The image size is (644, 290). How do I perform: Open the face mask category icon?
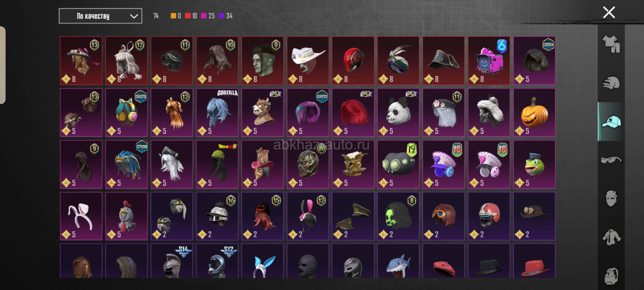pos(611,198)
